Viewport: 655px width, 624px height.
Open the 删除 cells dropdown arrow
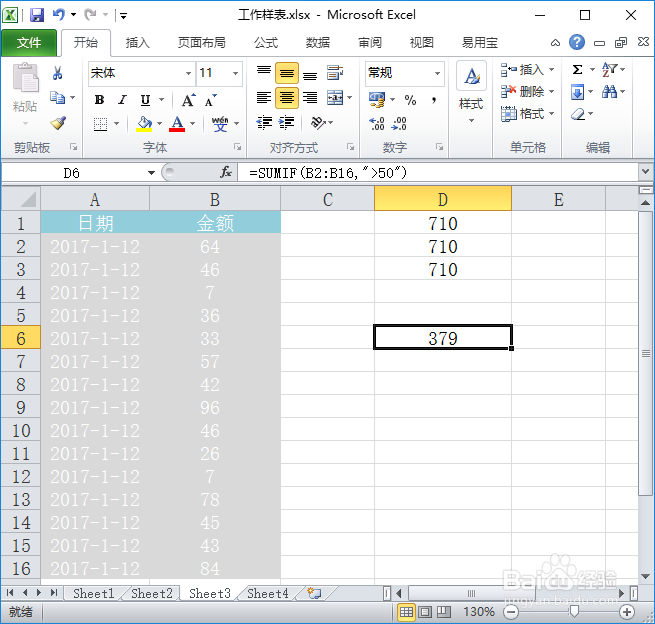click(551, 91)
